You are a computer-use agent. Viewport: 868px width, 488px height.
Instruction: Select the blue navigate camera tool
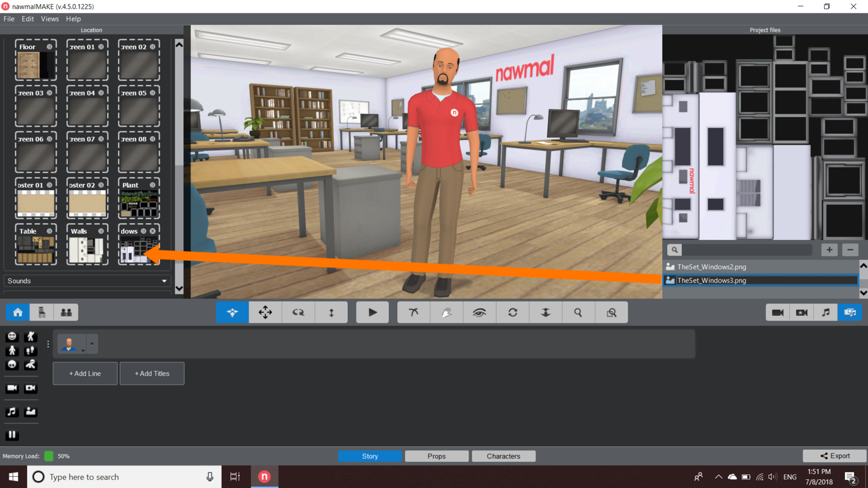pyautogui.click(x=233, y=312)
